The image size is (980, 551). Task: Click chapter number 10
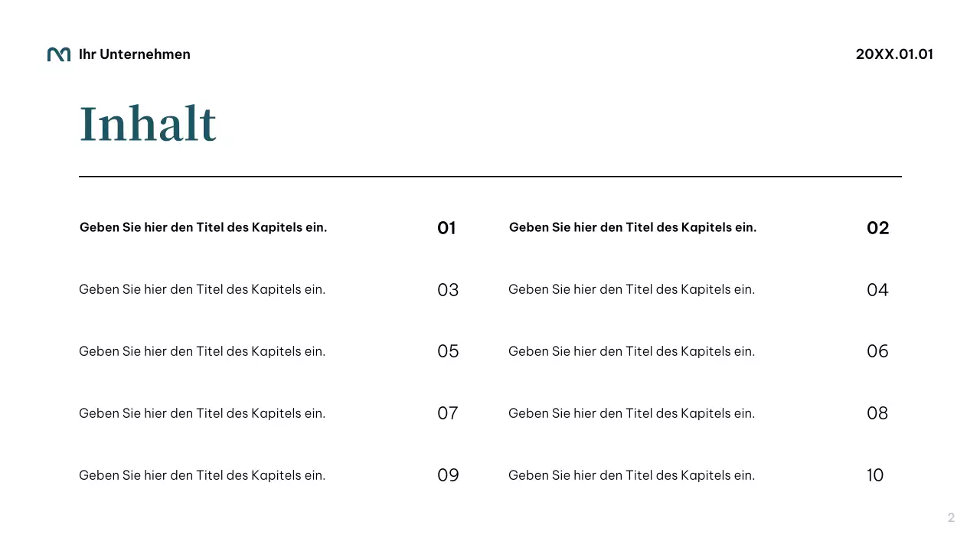pyautogui.click(x=875, y=475)
